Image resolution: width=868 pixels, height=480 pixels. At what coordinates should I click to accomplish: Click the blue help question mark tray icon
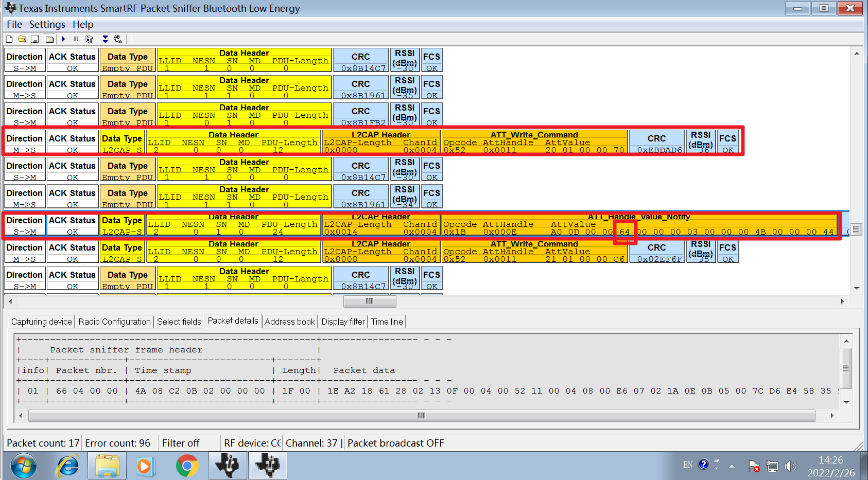coord(703,465)
